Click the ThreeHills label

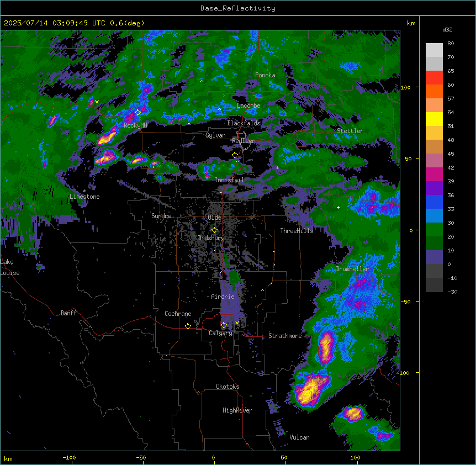point(297,231)
